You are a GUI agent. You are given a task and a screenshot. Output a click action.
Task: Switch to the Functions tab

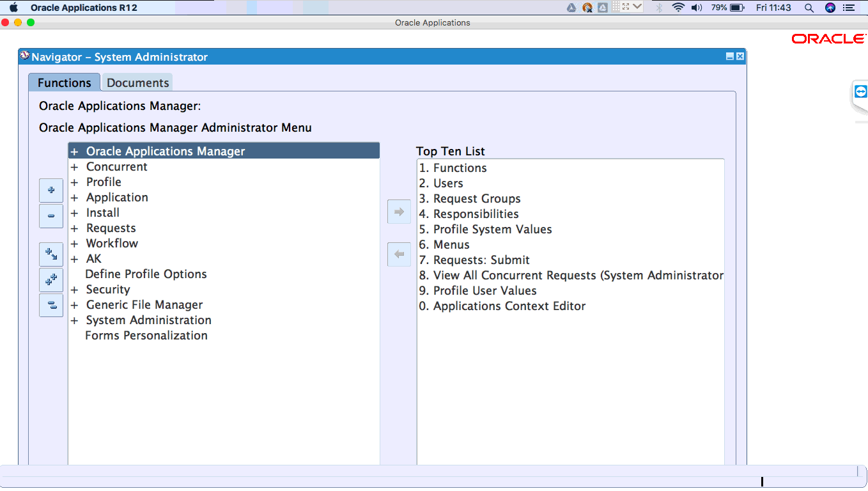click(64, 82)
